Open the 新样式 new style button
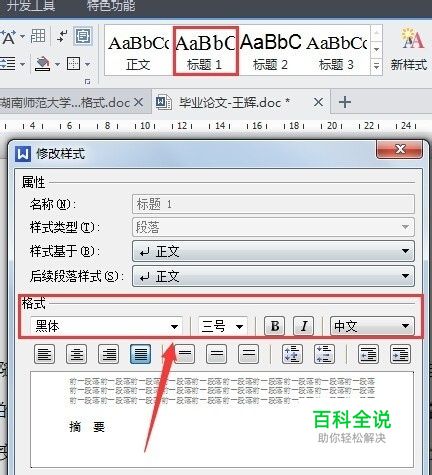432x475 pixels. tap(409, 50)
